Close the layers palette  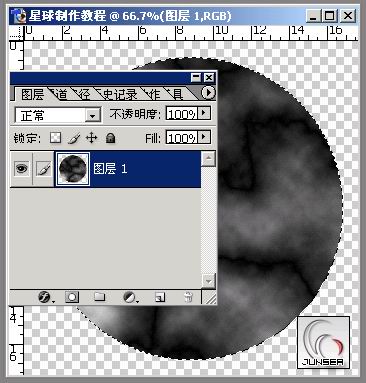209,78
